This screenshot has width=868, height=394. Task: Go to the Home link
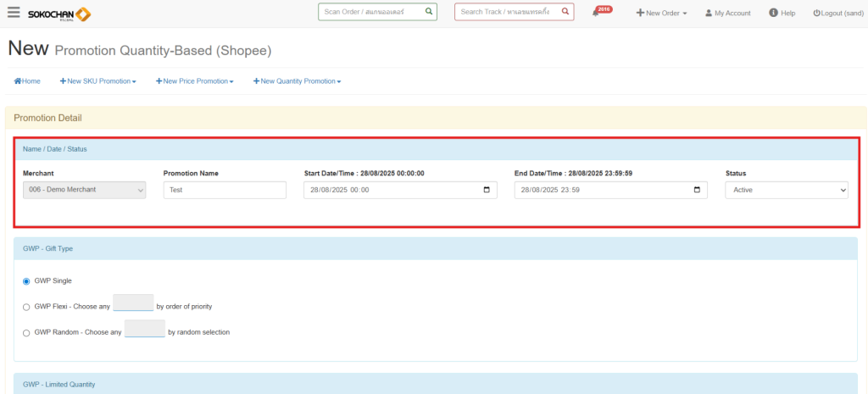click(27, 81)
